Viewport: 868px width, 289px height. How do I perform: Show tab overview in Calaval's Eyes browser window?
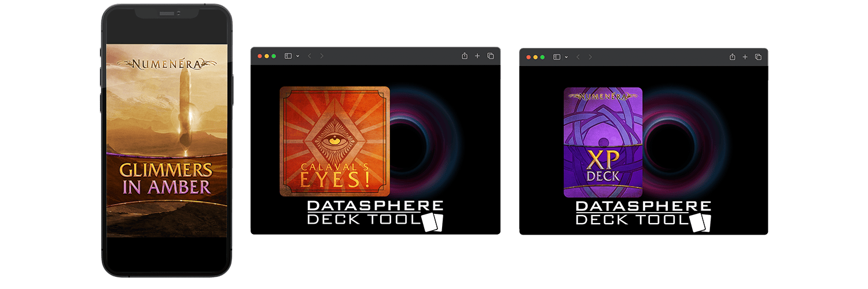[490, 56]
